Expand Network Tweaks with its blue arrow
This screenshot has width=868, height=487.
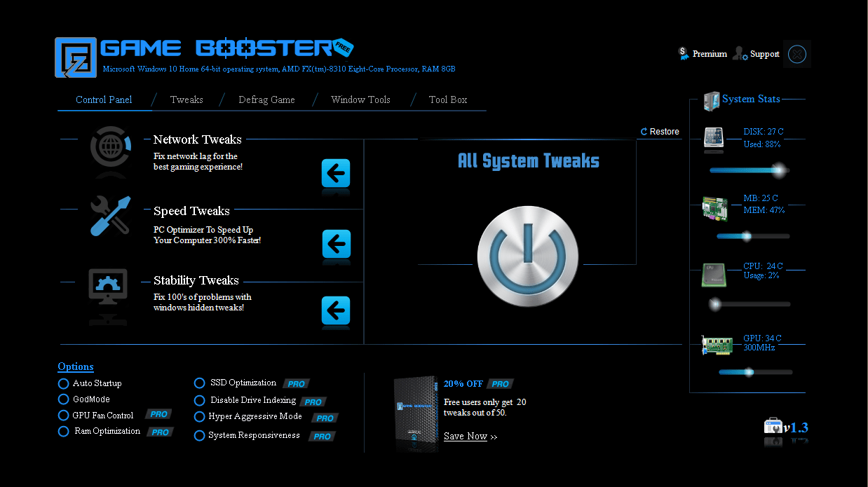pos(336,174)
